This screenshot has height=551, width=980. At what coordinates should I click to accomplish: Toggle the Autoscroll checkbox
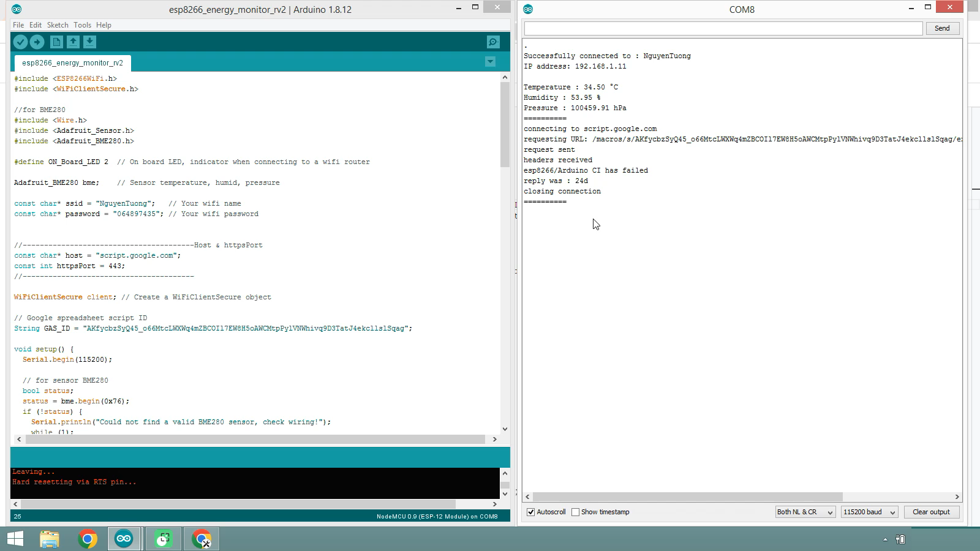click(531, 512)
